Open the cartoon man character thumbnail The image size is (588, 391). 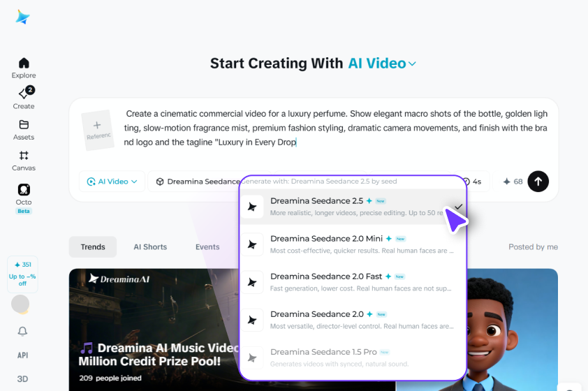[x=513, y=330]
